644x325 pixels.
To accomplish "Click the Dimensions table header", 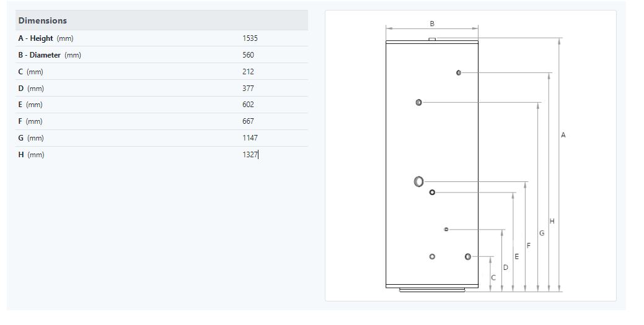I will (43, 20).
